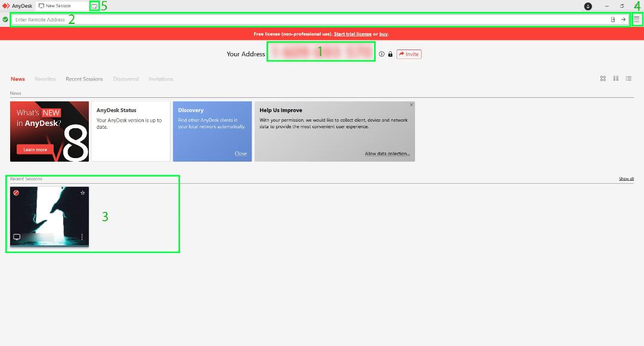This screenshot has height=346, width=644.
Task: Click the green connection status icon
Action: pyautogui.click(x=5, y=19)
